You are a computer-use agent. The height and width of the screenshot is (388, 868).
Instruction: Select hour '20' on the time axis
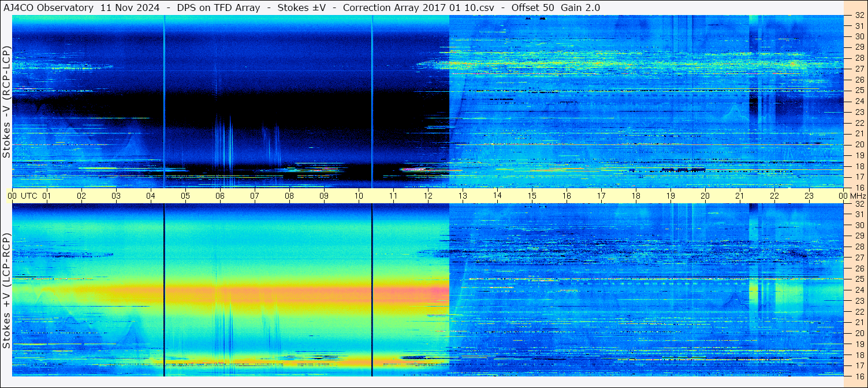click(x=705, y=196)
